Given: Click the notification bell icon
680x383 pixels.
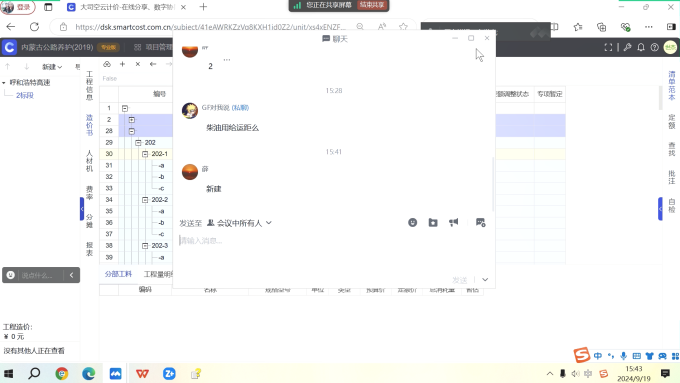Looking at the screenshot, I should tap(641, 47).
